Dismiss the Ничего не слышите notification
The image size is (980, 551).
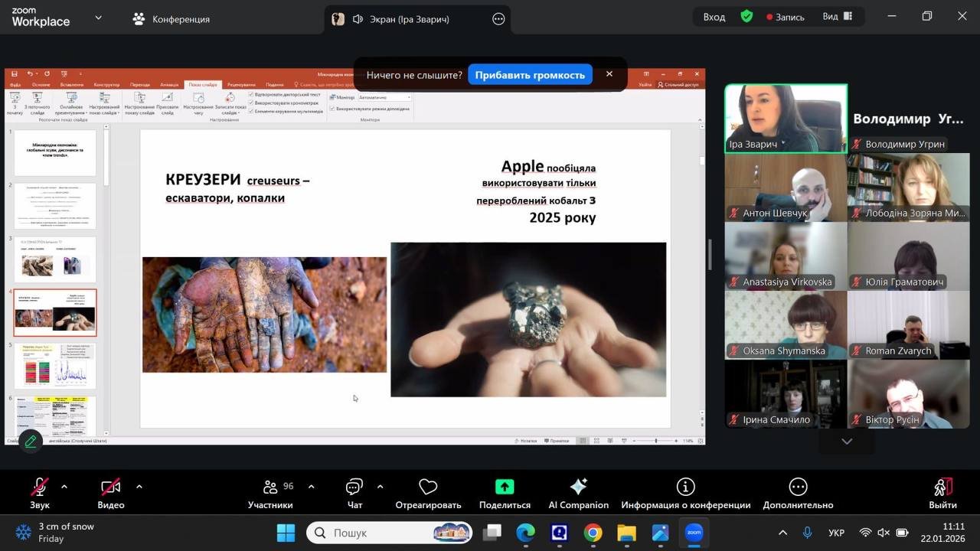coord(609,74)
